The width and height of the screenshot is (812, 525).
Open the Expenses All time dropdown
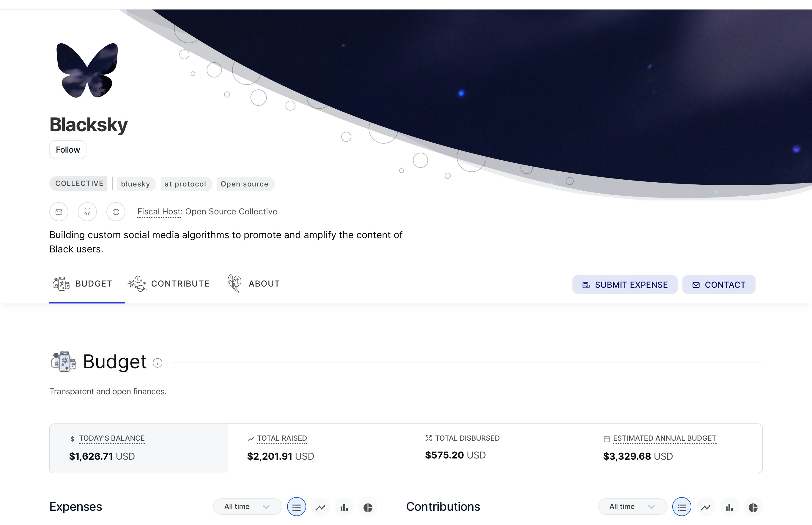[248, 507]
